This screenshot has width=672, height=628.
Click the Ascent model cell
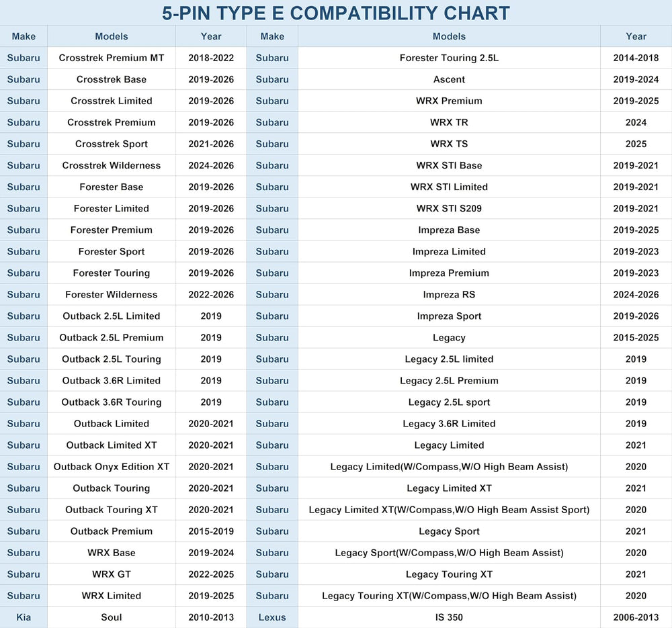point(449,79)
